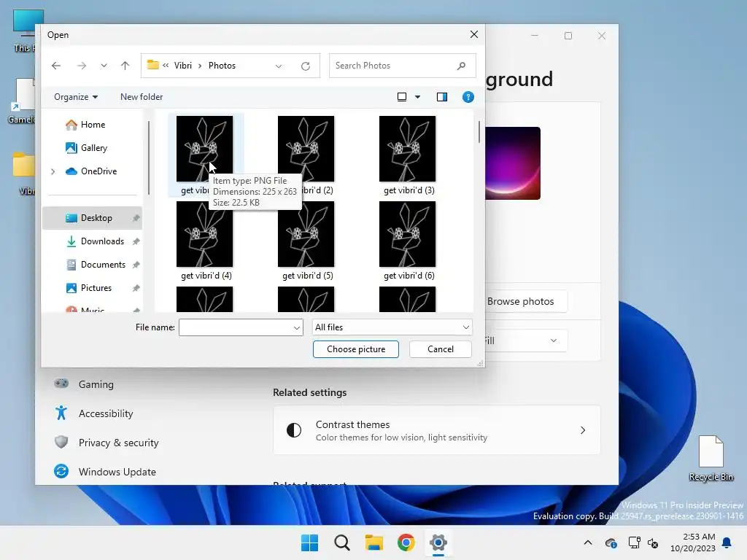Select the get vibri'd (3) thumbnail
This screenshot has width=747, height=560.
click(x=407, y=149)
